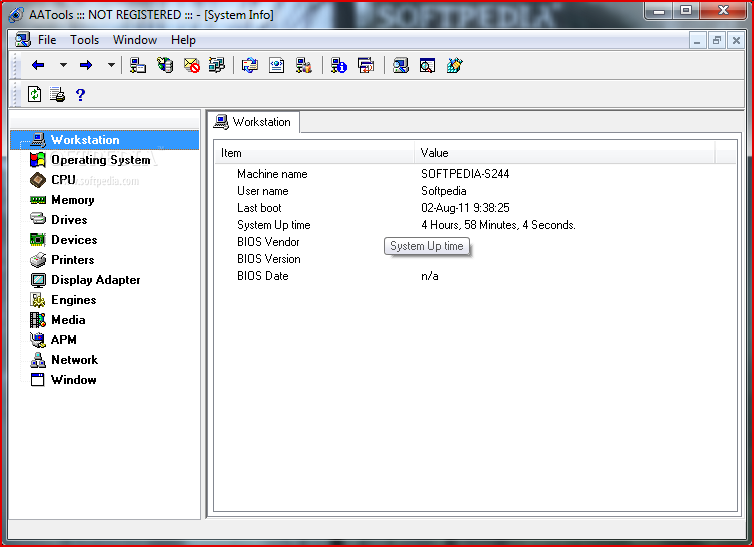The image size is (754, 547).
Task: Open the Back history dropdown arrow
Action: (63, 65)
